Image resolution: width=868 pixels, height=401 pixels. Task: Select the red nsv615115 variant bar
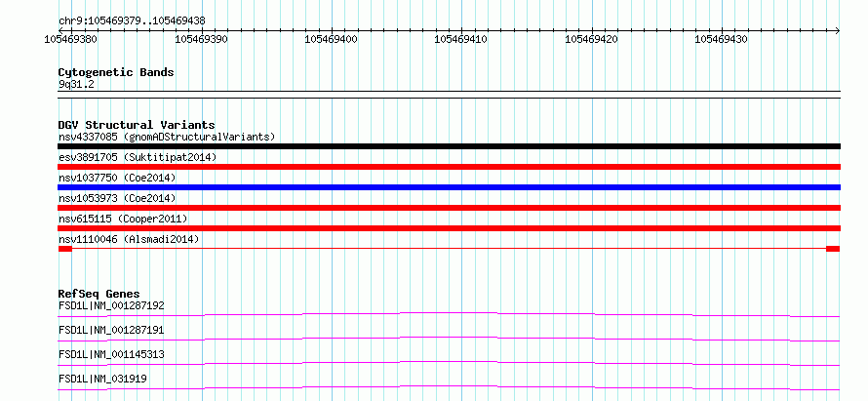449,228
